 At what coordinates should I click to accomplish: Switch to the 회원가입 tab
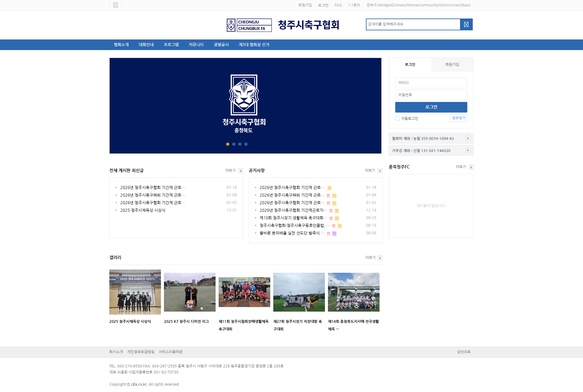coord(452,65)
